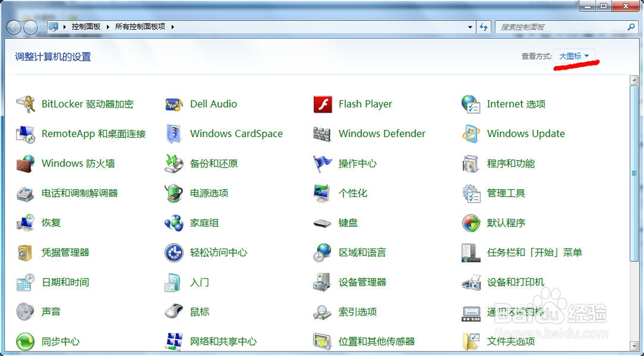Open the 区域和语言 globe icon

(x=323, y=252)
